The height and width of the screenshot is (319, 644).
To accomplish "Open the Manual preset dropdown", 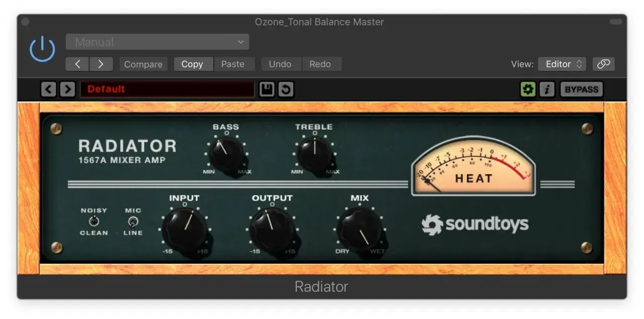I will pyautogui.click(x=157, y=42).
